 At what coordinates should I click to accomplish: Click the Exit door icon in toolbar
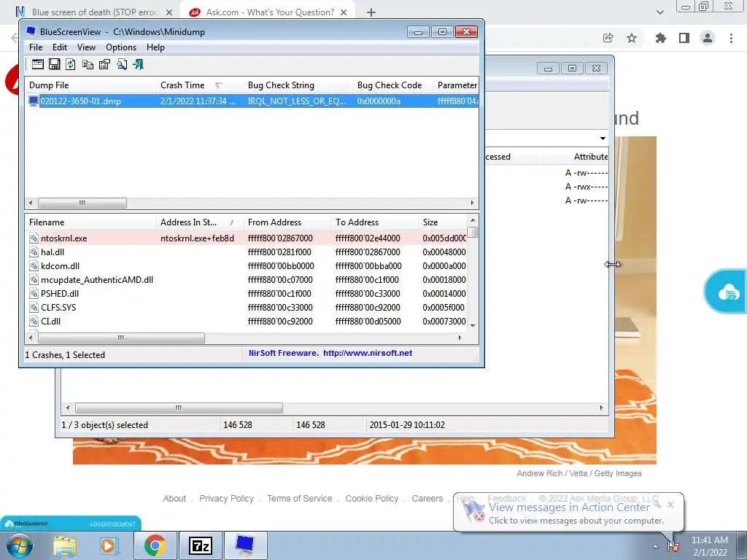(138, 64)
